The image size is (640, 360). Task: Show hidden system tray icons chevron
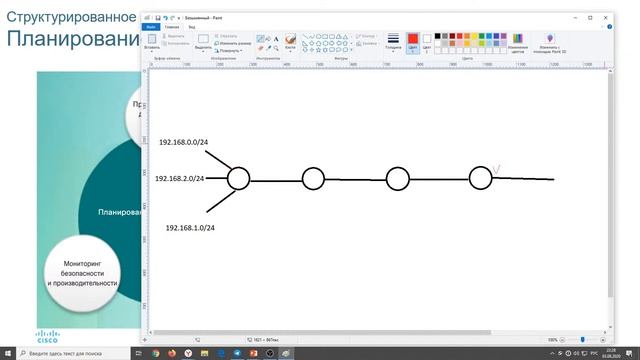(x=552, y=353)
